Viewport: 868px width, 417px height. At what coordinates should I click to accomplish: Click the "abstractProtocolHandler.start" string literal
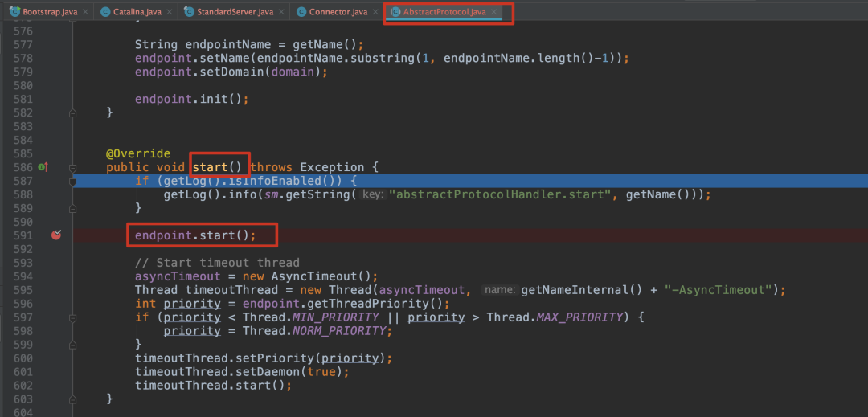501,194
